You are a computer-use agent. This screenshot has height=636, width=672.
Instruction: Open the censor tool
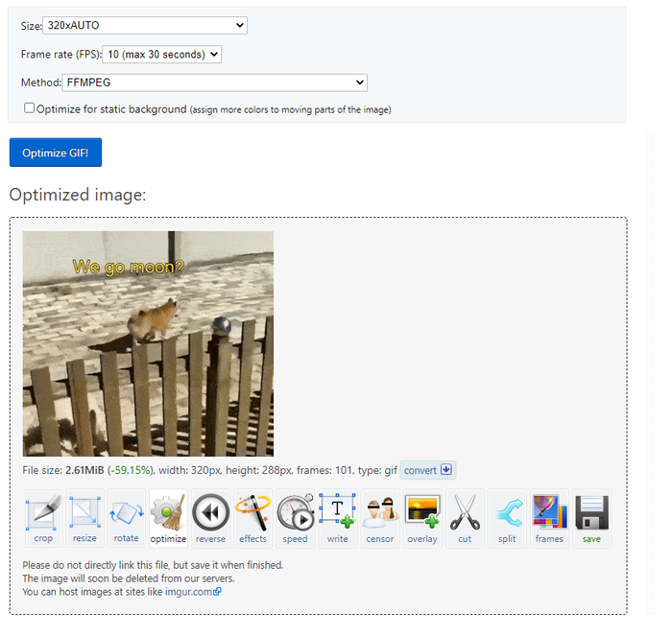tap(380, 518)
